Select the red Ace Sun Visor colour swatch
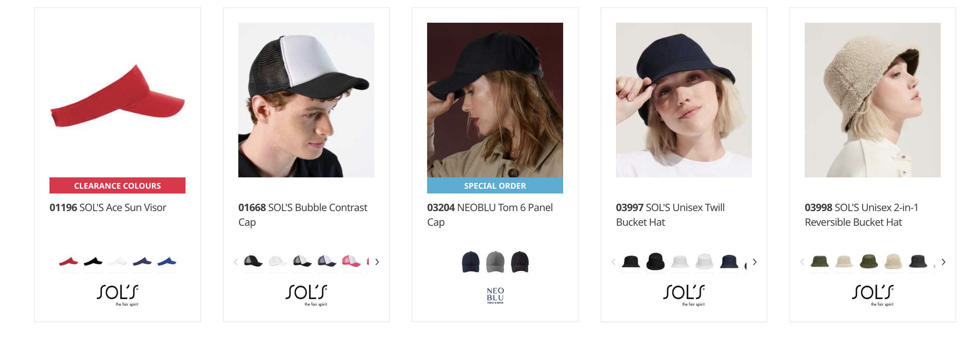Screen dimensions: 980x339 69,261
